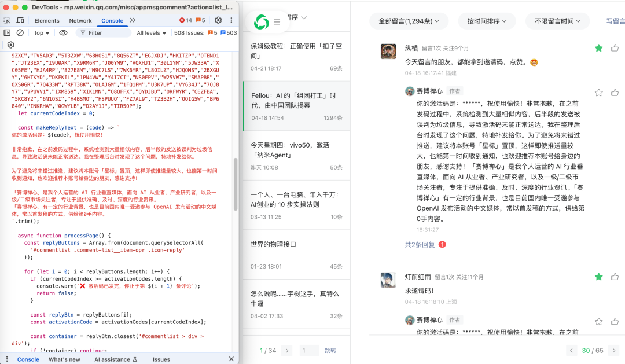Click the 跳转 jump link
Screen dimensions: 625x364
pyautogui.click(x=330, y=351)
